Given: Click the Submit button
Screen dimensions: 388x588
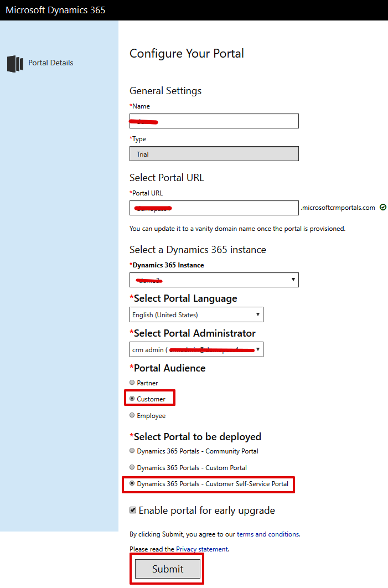Looking at the screenshot, I should click(x=168, y=569).
